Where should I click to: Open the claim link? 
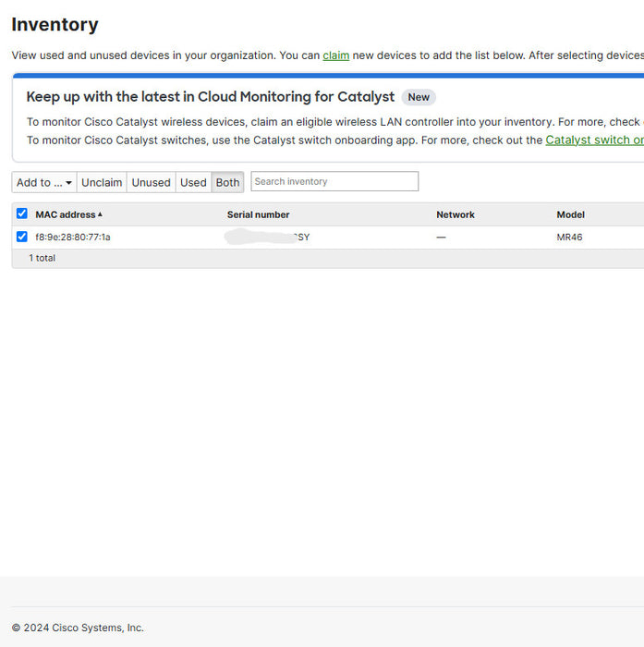click(x=335, y=55)
